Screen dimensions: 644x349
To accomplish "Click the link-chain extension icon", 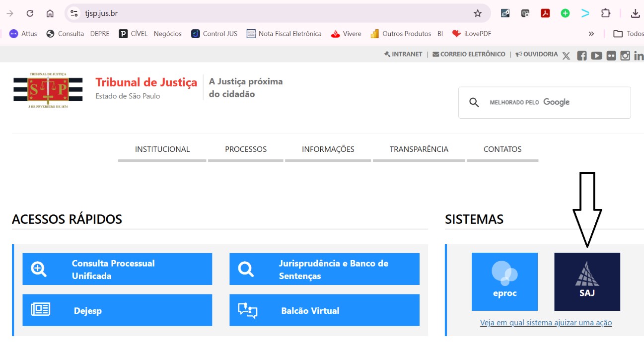I will click(505, 13).
